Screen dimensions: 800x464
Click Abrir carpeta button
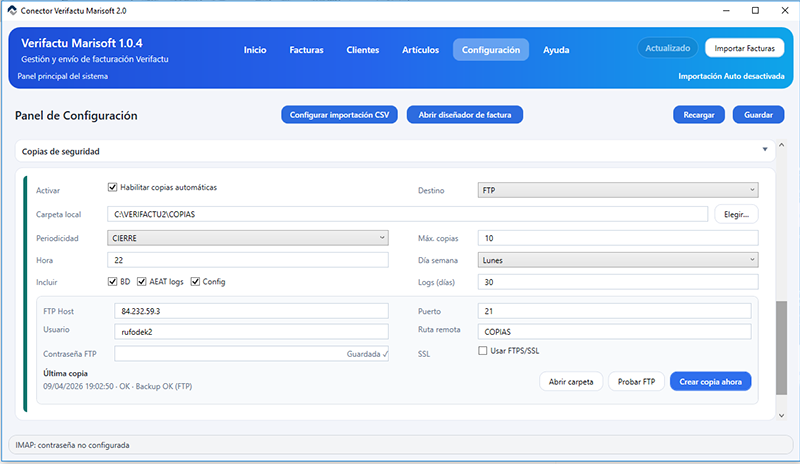click(571, 382)
